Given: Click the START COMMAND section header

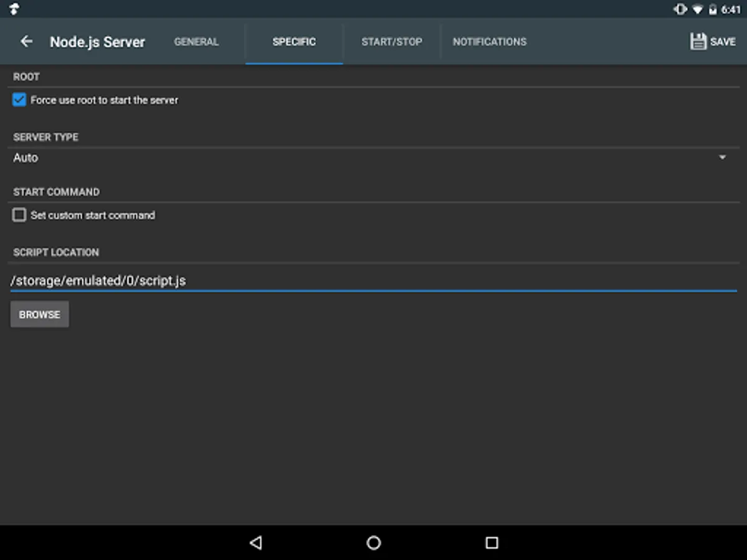Looking at the screenshot, I should (56, 192).
